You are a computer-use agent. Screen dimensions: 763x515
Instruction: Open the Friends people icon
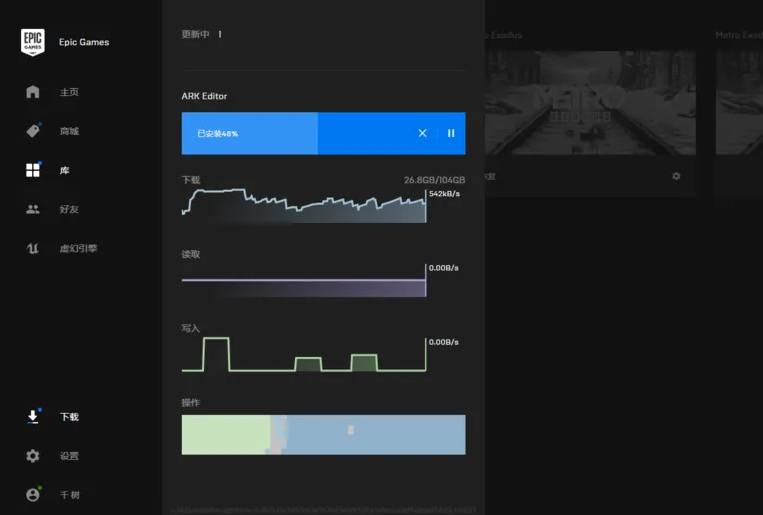coord(33,209)
